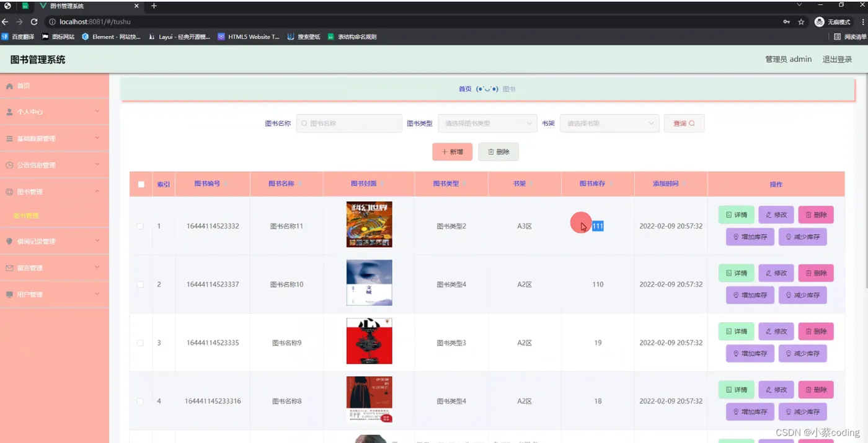This screenshot has width=868, height=443.
Task: Click book cover of 图书名称8
Action: point(370,399)
